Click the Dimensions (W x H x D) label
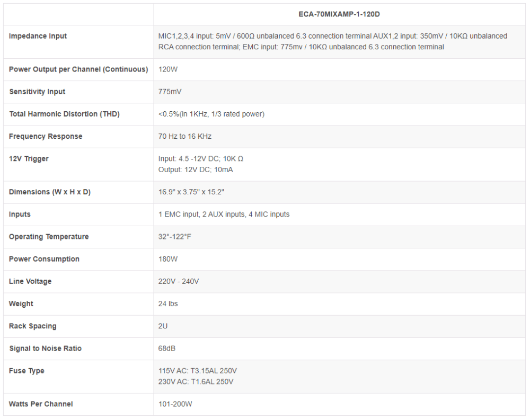530x420 pixels. (50, 192)
